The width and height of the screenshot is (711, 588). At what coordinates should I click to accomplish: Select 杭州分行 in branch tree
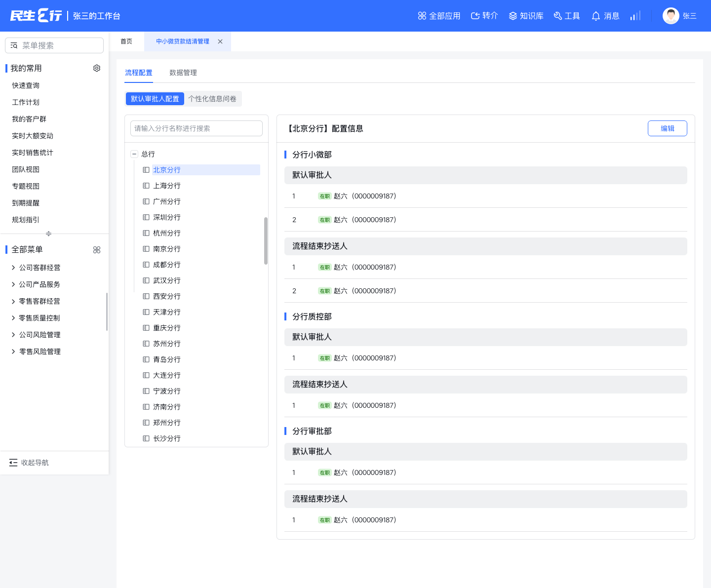(x=167, y=233)
